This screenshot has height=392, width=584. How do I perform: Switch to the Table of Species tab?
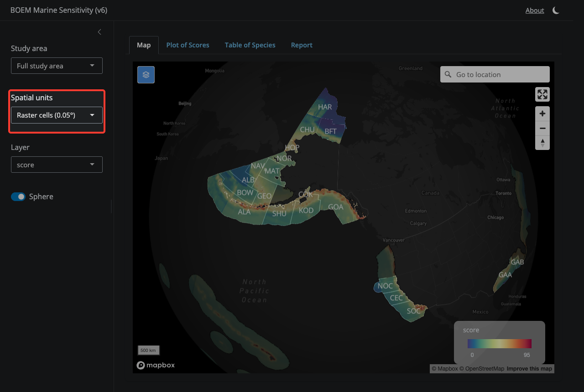pyautogui.click(x=250, y=45)
